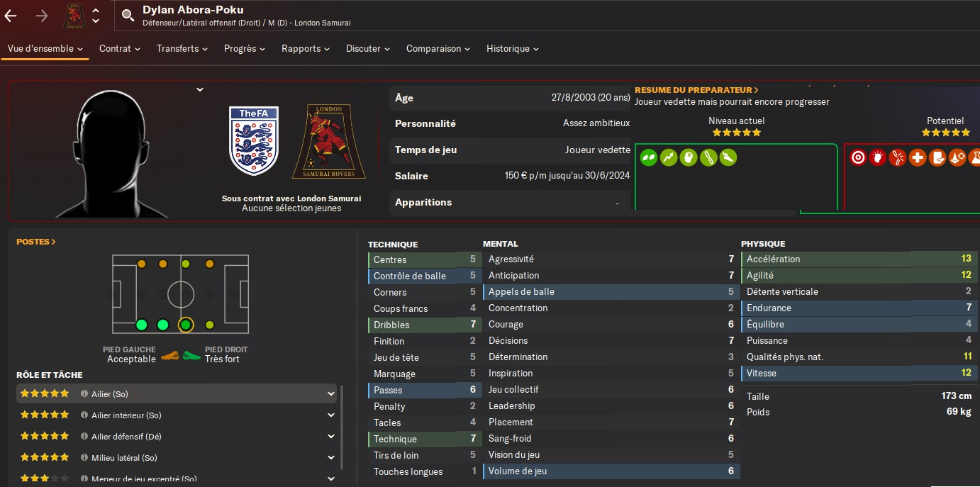Select the top-left orange position dot on the pitch

coord(142,264)
